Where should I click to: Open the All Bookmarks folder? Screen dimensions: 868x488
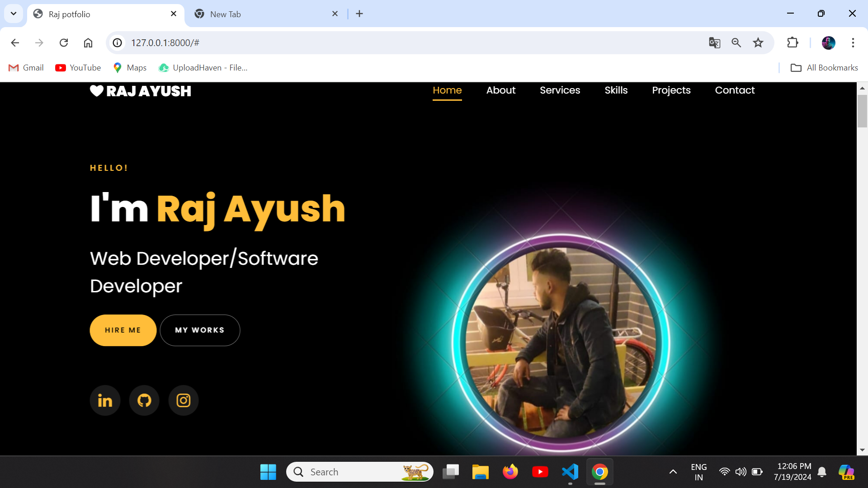click(x=824, y=68)
